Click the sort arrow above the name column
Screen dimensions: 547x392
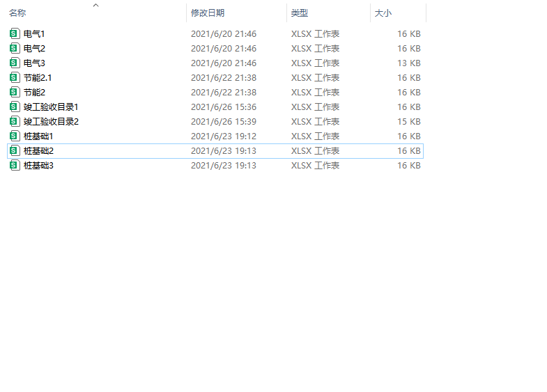click(x=96, y=5)
